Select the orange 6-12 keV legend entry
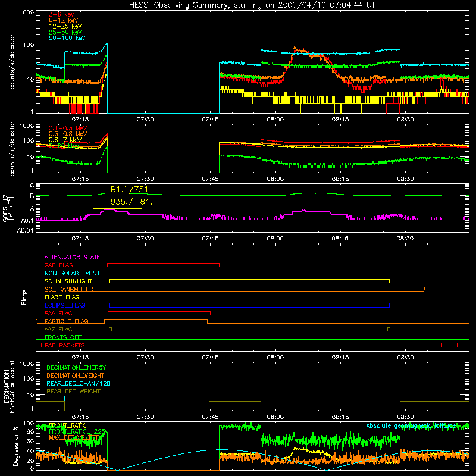 63,20
